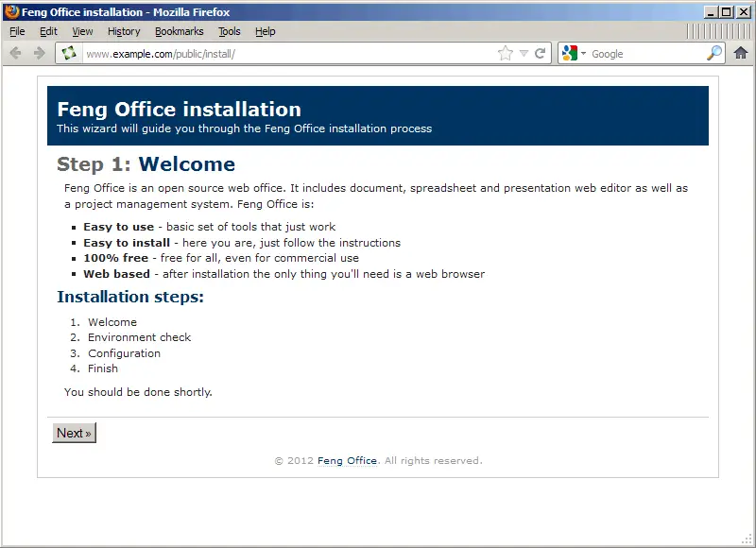This screenshot has width=756, height=548.
Task: Click the Firefox logo in title bar
Action: click(x=11, y=11)
